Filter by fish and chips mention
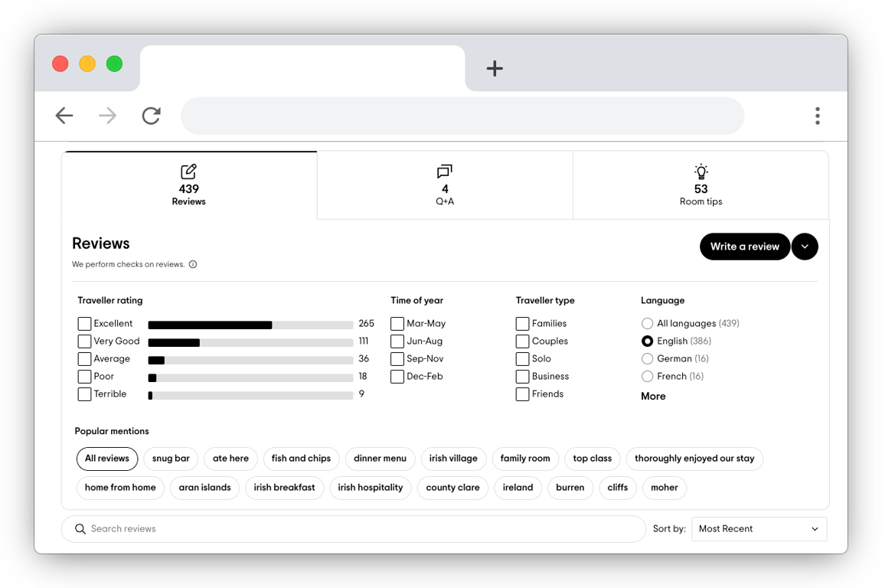 tap(301, 459)
